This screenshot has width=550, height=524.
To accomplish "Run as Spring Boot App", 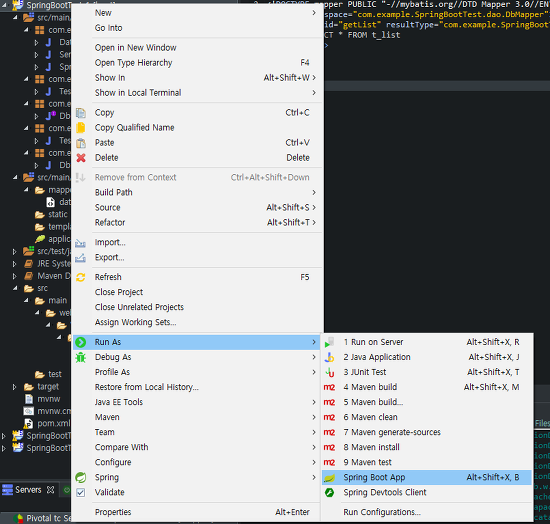I will click(x=427, y=478).
